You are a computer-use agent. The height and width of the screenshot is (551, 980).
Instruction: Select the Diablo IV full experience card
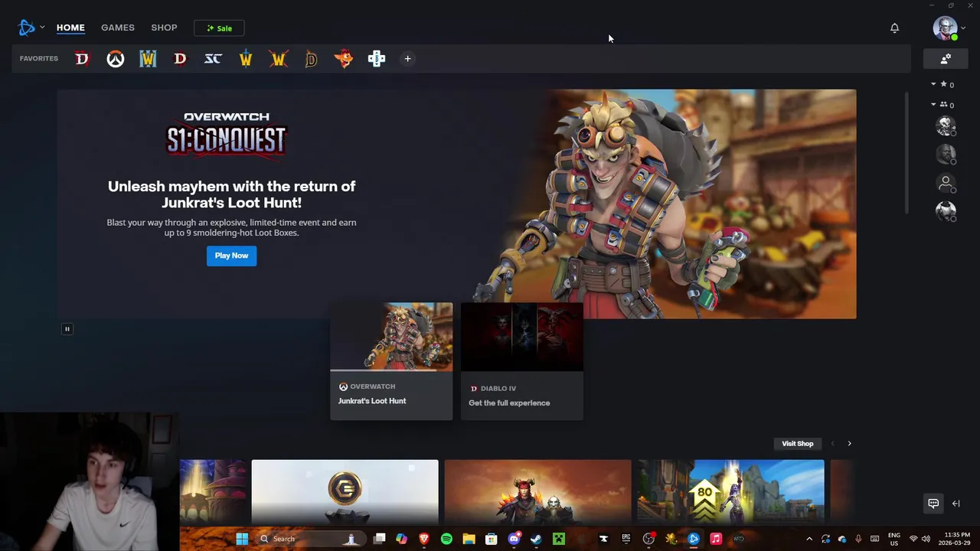(522, 361)
